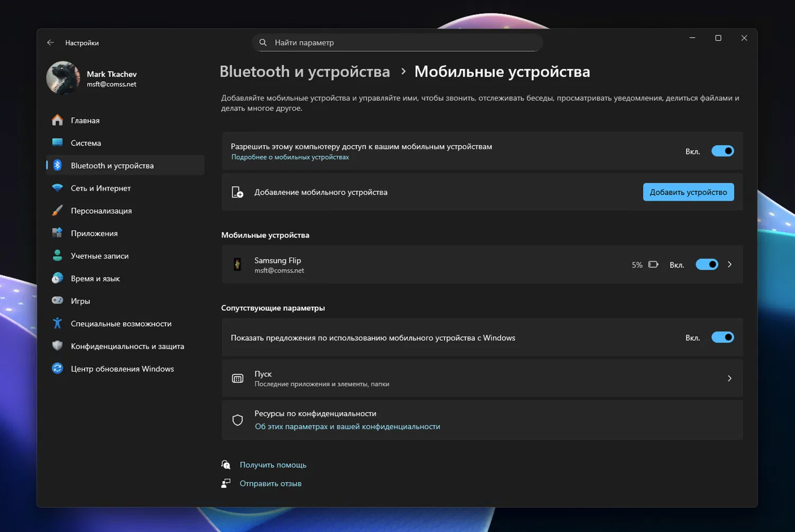Select the Пуск related settings row
Viewport: 795px width, 532px height.
click(x=482, y=378)
